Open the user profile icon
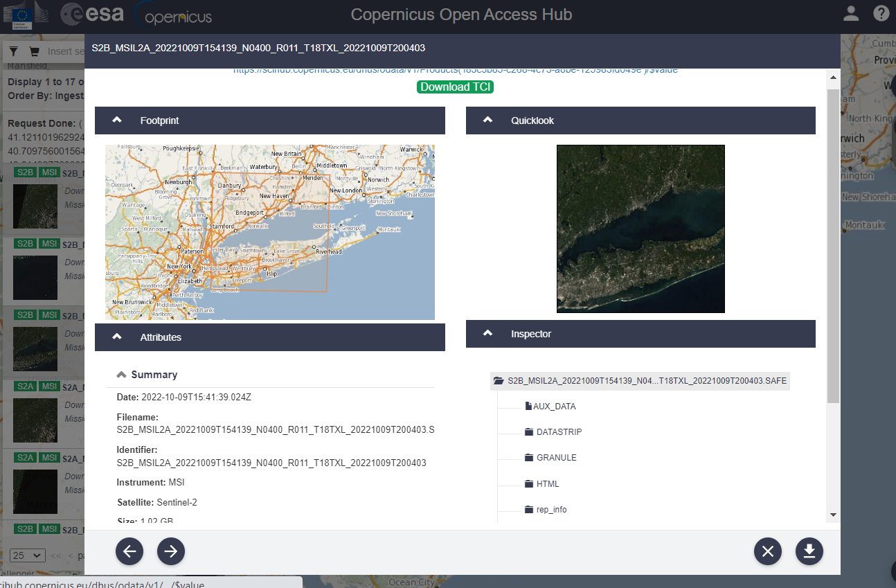Viewport: 896px width, 588px height. (x=851, y=13)
